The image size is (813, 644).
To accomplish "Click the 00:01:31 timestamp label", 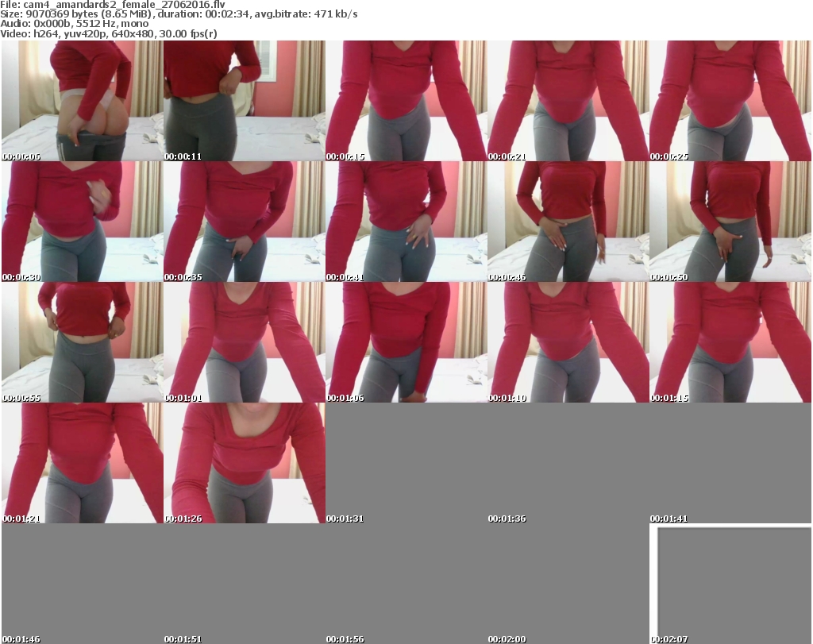I will 345,519.
